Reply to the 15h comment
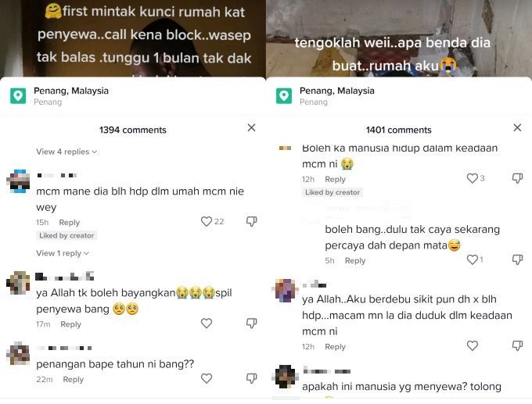Screen dimensions: 532x404 pos(69,223)
